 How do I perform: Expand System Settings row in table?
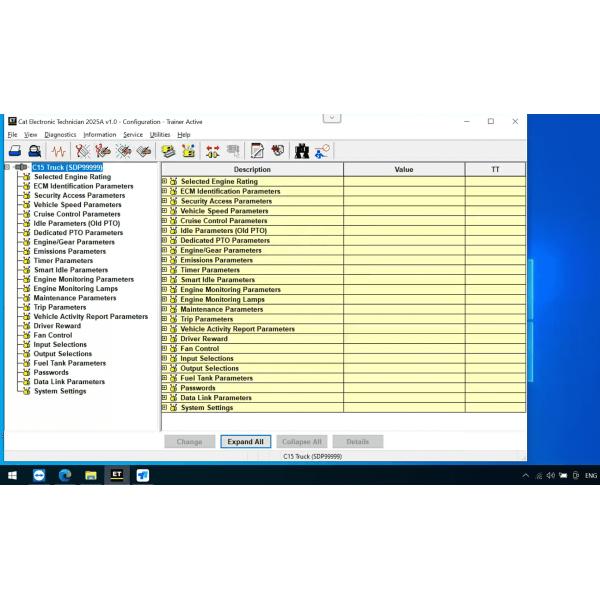[165, 408]
